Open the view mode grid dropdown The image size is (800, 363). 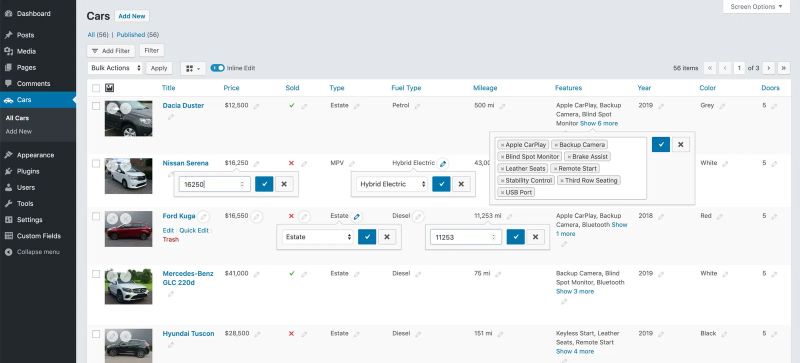pos(192,68)
